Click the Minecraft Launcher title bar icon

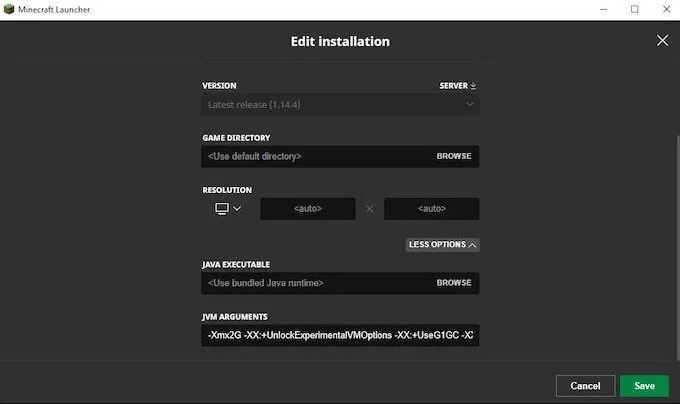(10, 9)
